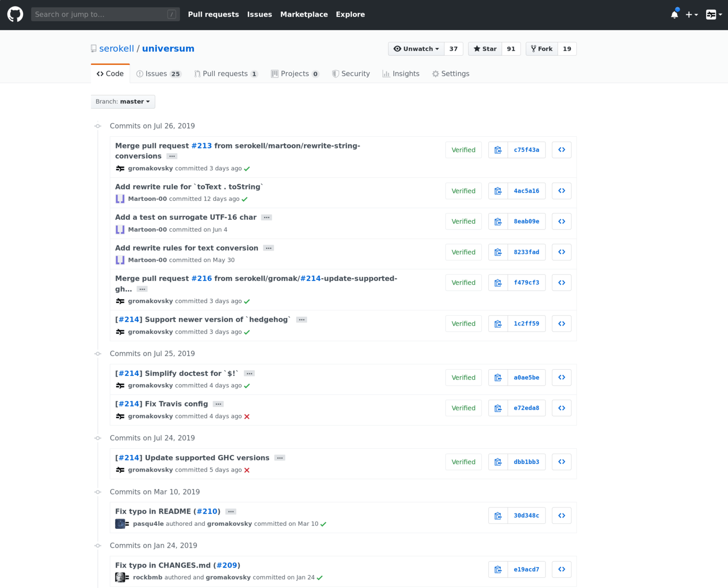Browse repository at commit f479cf3
The width and height of the screenshot is (728, 588).
[562, 282]
